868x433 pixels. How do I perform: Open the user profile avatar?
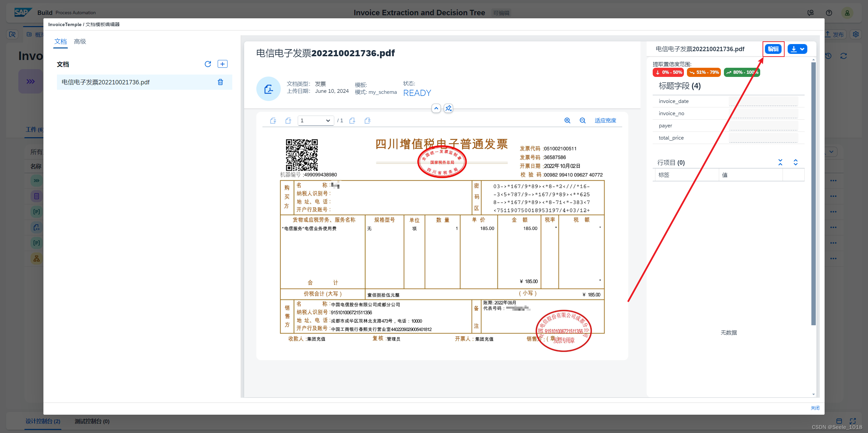[x=847, y=13]
